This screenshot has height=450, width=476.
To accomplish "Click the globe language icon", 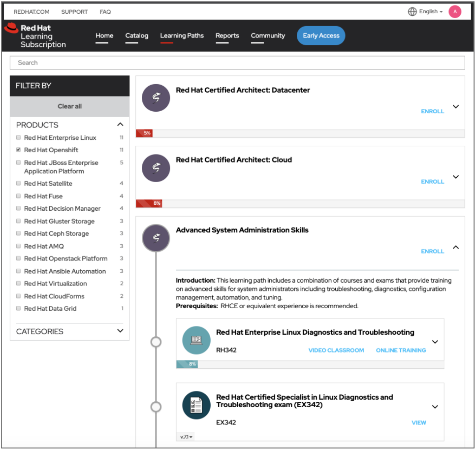I will tap(412, 12).
